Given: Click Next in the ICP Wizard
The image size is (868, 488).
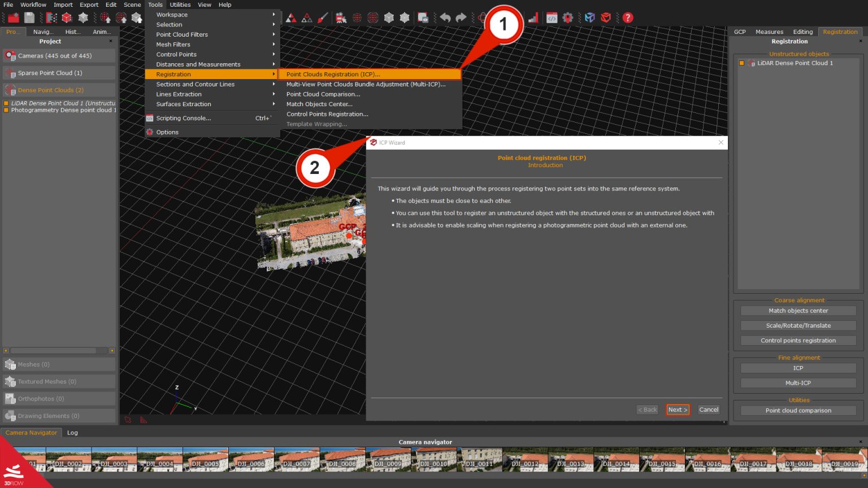Looking at the screenshot, I should point(678,409).
